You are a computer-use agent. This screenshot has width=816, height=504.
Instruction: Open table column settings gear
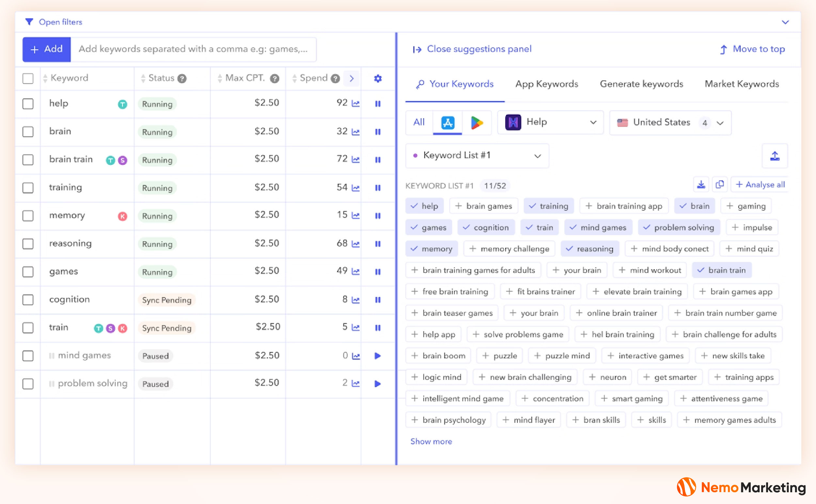coord(378,79)
